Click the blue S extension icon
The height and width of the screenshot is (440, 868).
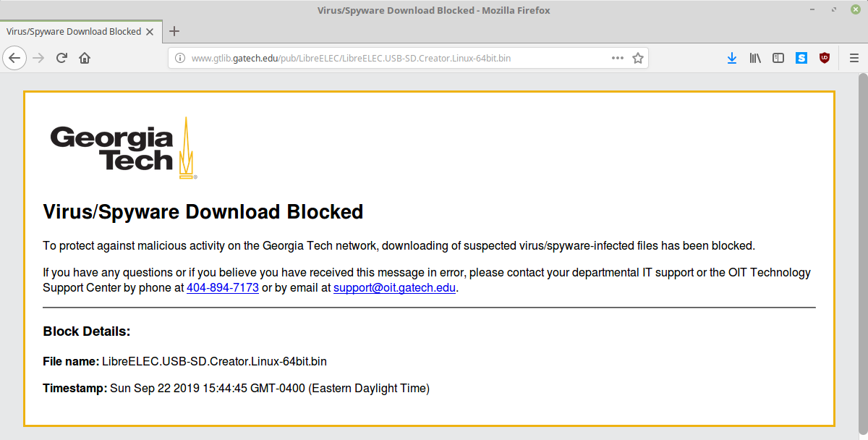pyautogui.click(x=801, y=58)
